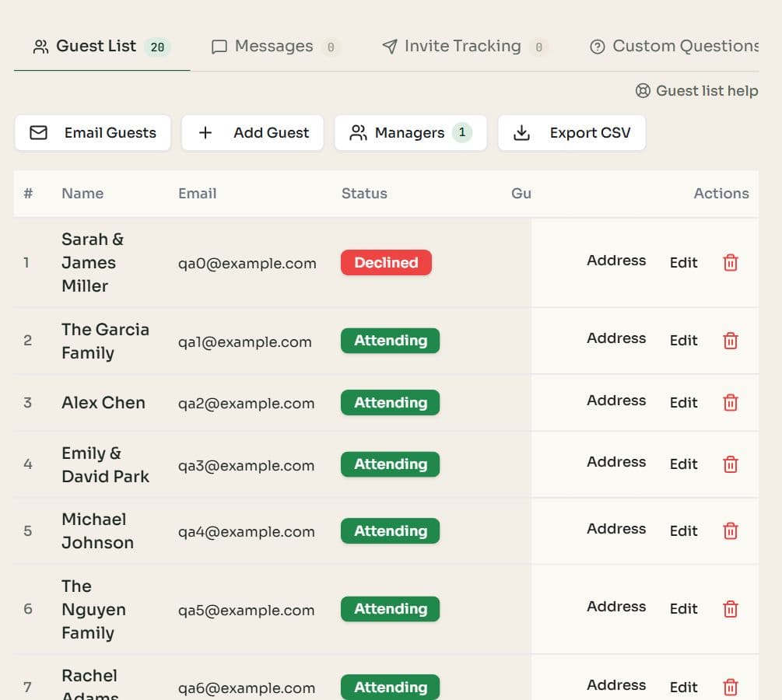Click trash icon for The Nguyen Family
Viewport: 782px width, 700px height.
tap(730, 609)
